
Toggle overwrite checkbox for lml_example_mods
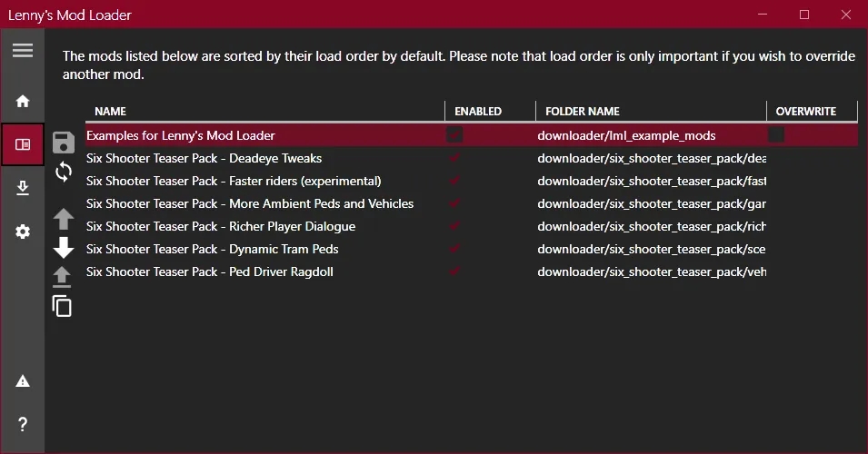tap(776, 134)
